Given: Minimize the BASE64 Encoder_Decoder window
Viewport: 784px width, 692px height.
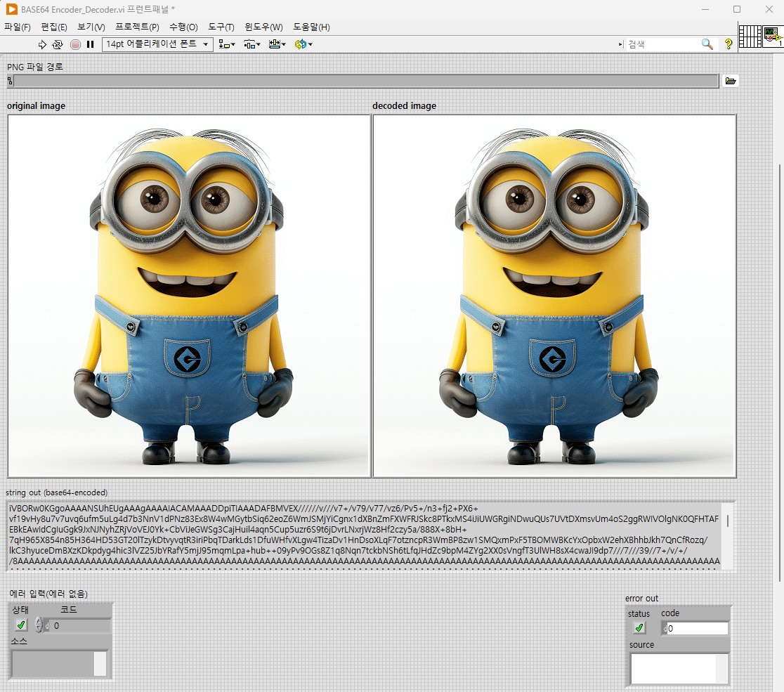Looking at the screenshot, I should pyautogui.click(x=705, y=10).
